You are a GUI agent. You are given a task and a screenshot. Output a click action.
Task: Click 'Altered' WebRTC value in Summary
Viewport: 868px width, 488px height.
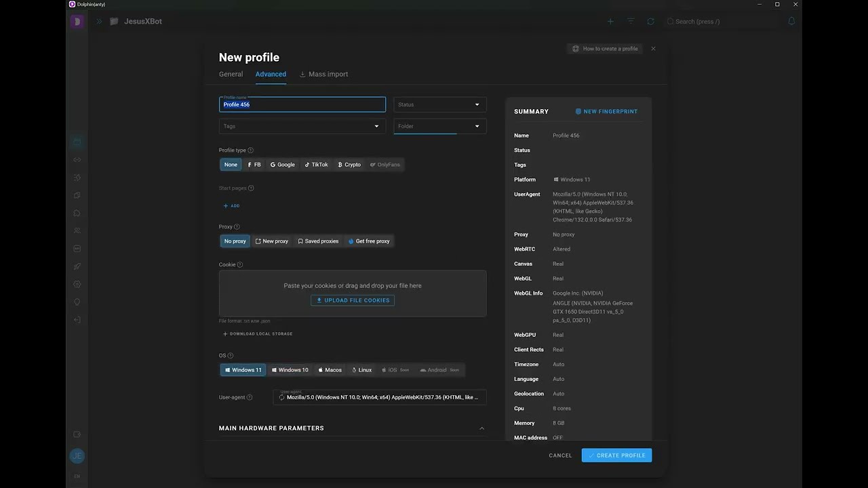[x=561, y=249]
